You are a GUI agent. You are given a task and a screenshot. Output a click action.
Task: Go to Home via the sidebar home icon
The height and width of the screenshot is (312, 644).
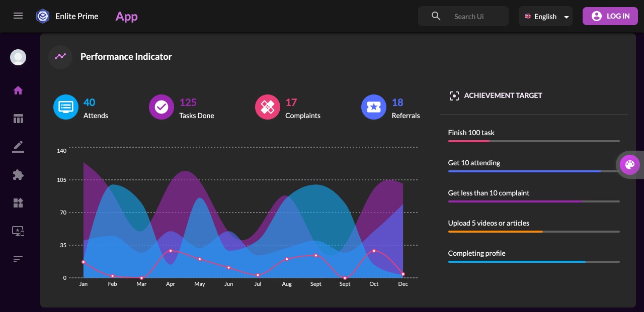pyautogui.click(x=18, y=90)
